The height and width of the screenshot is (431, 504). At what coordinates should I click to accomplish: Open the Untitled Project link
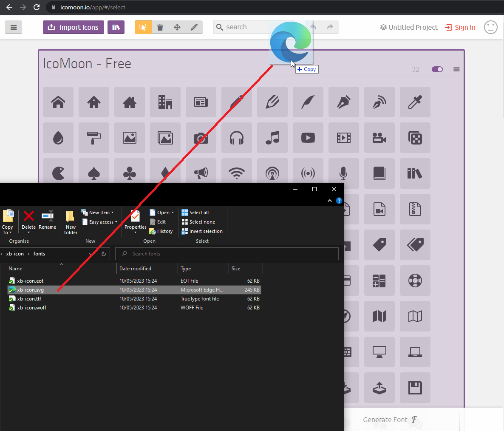(x=408, y=27)
